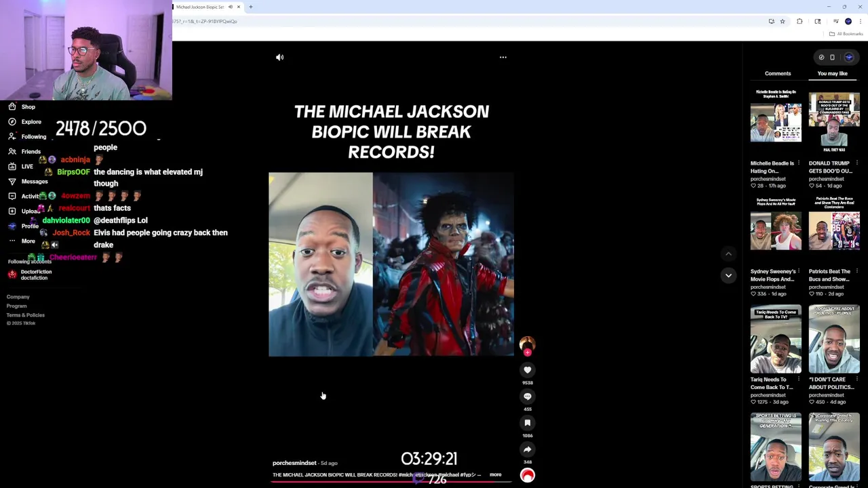The height and width of the screenshot is (488, 868).
Task: Open the Sydney Sweeney's Movie Flops thumbnail
Action: (776, 230)
